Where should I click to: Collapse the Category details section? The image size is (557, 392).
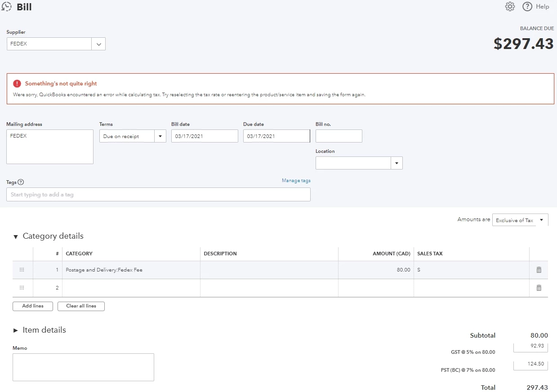(x=16, y=236)
